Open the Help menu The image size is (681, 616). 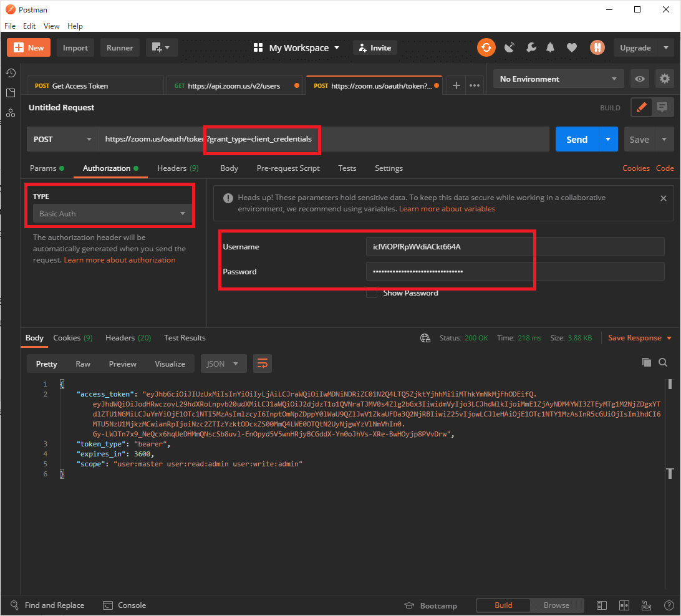(x=75, y=26)
